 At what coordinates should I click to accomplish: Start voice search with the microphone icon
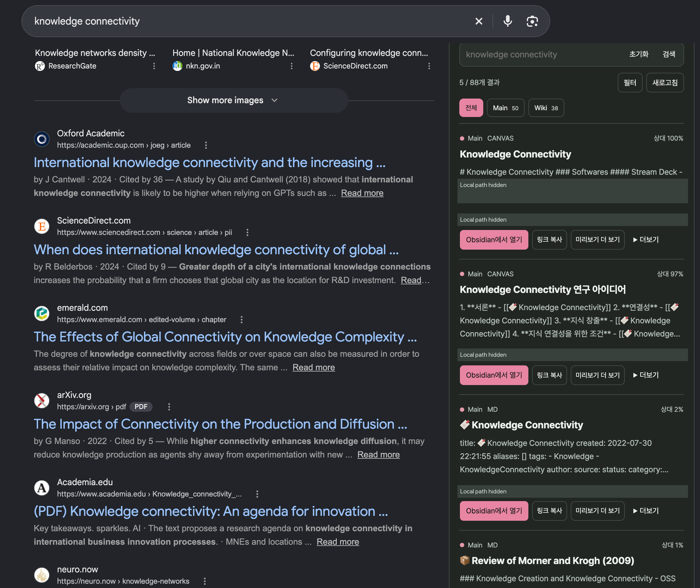click(507, 21)
